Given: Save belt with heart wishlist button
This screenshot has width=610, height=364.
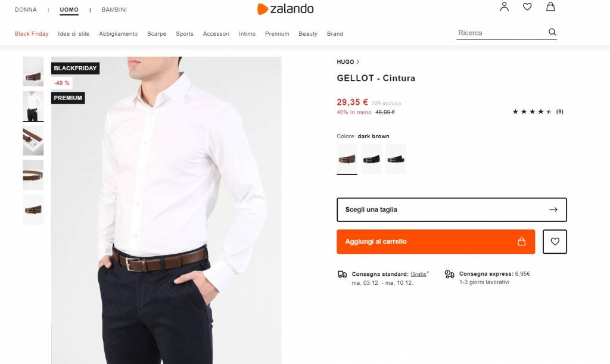Looking at the screenshot, I should click(x=555, y=242).
